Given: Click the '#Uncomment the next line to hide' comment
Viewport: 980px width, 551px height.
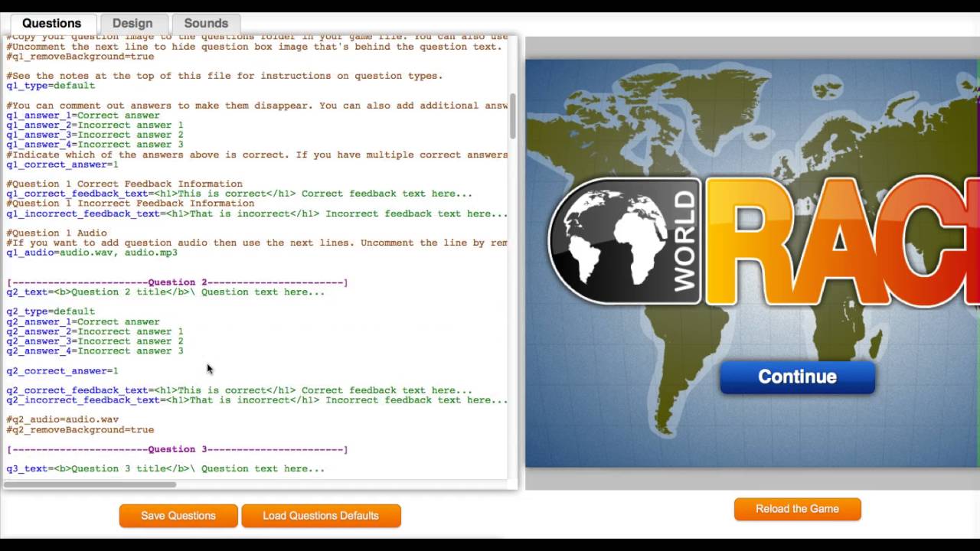Looking at the screenshot, I should (x=254, y=47).
